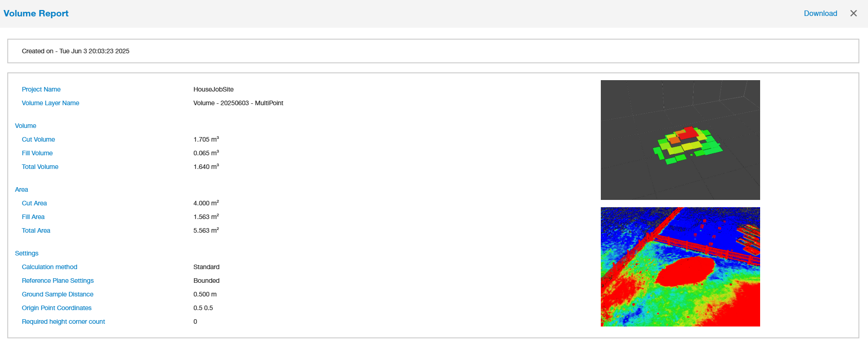Image resolution: width=868 pixels, height=352 pixels.
Task: Select the Cut Area value 4.000 m²
Action: 206,203
